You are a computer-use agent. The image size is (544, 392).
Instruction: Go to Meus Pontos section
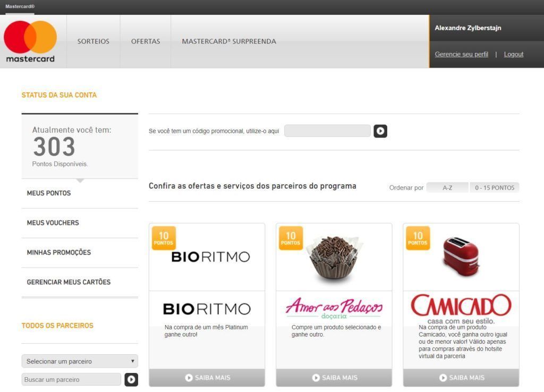click(80, 193)
